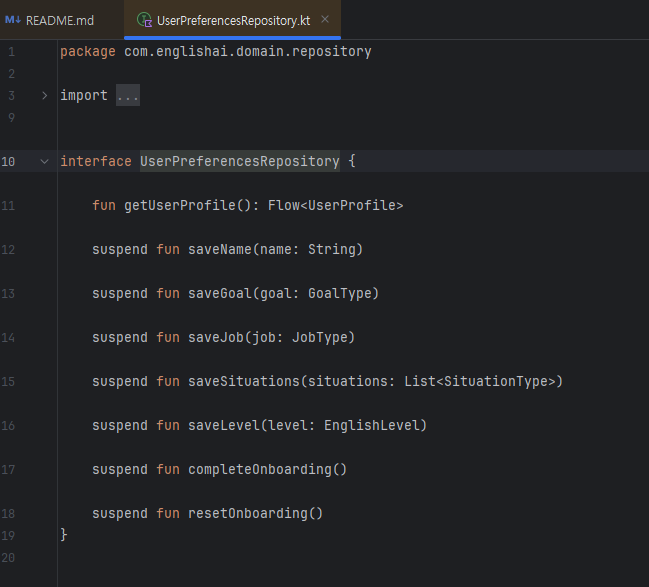Viewport: 649px width, 587px height.
Task: Select the UserPreferencesRepository.kt tab
Action: [x=233, y=20]
